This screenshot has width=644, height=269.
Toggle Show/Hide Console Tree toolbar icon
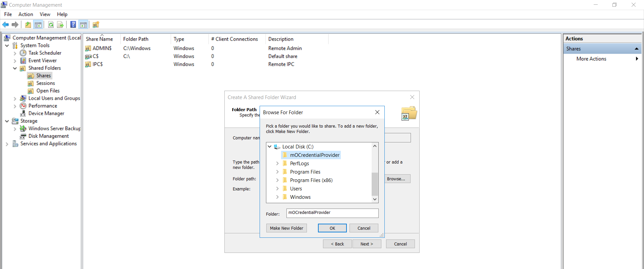tap(38, 25)
